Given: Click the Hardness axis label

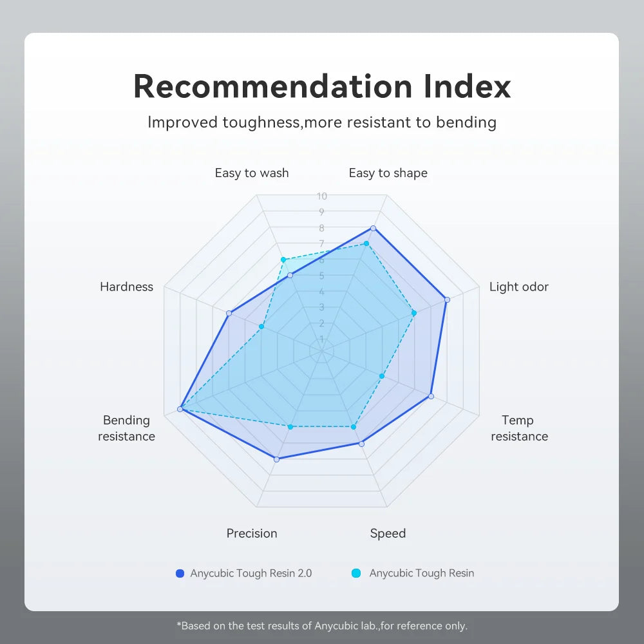Looking at the screenshot, I should tap(126, 287).
